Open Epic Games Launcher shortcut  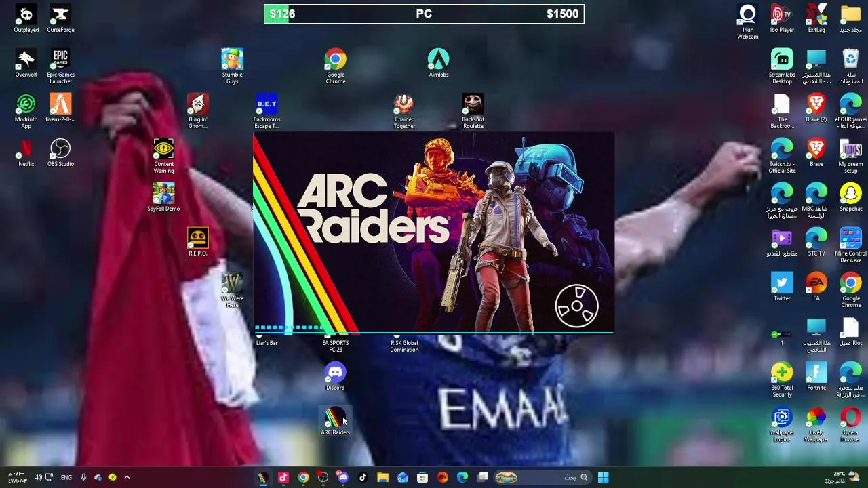pos(60,66)
